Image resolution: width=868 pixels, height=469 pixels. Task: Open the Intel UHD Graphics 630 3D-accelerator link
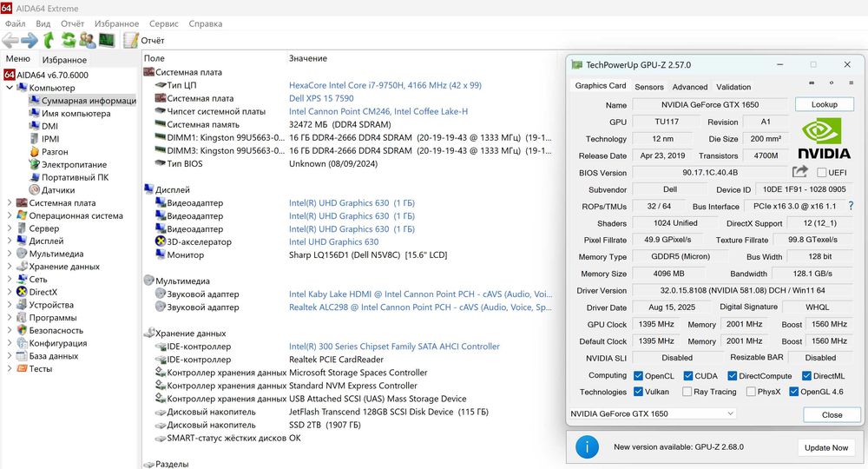333,242
